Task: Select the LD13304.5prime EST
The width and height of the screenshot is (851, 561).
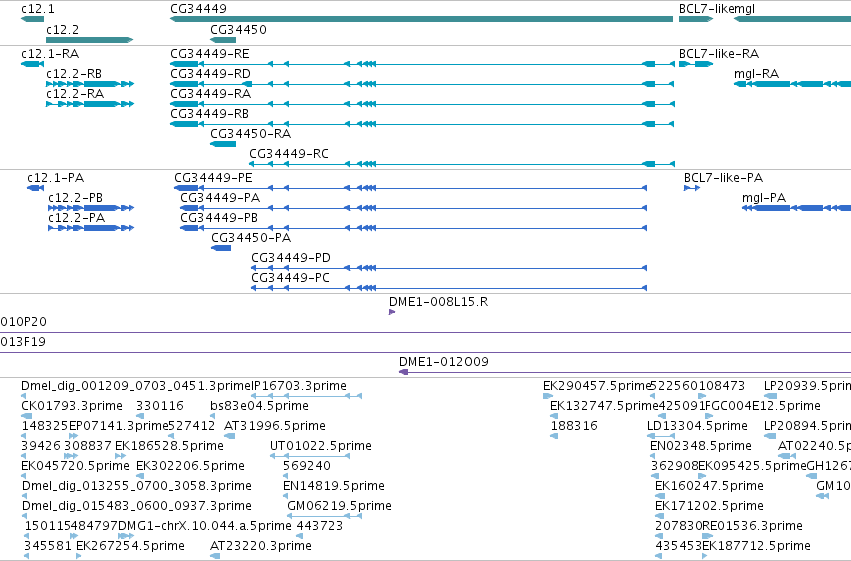Action: [x=661, y=436]
